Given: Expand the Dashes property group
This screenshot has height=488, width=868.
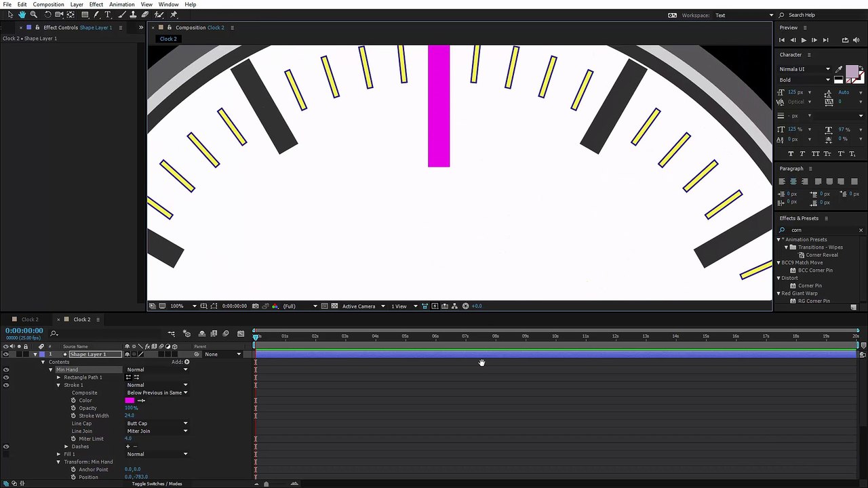Looking at the screenshot, I should tap(66, 447).
